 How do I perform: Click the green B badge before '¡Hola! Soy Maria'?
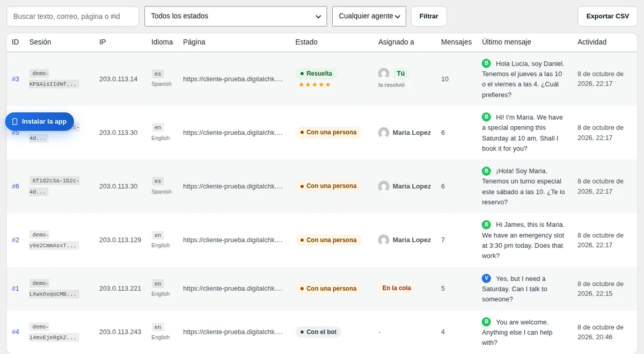[486, 170]
